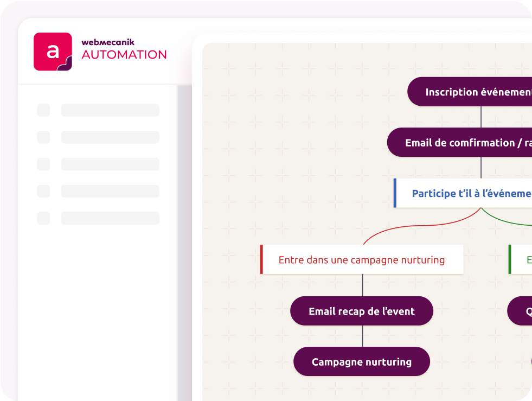Viewport: 532px width, 401px height.
Task: Choose the fifth sidebar menu item bar
Action: click(x=110, y=218)
